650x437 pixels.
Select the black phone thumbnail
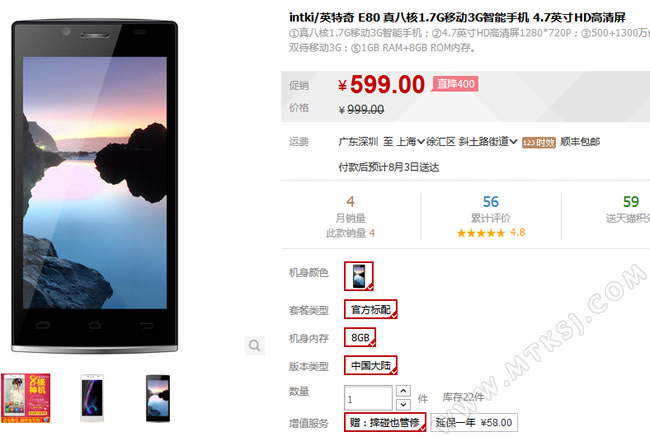pyautogui.click(x=158, y=398)
